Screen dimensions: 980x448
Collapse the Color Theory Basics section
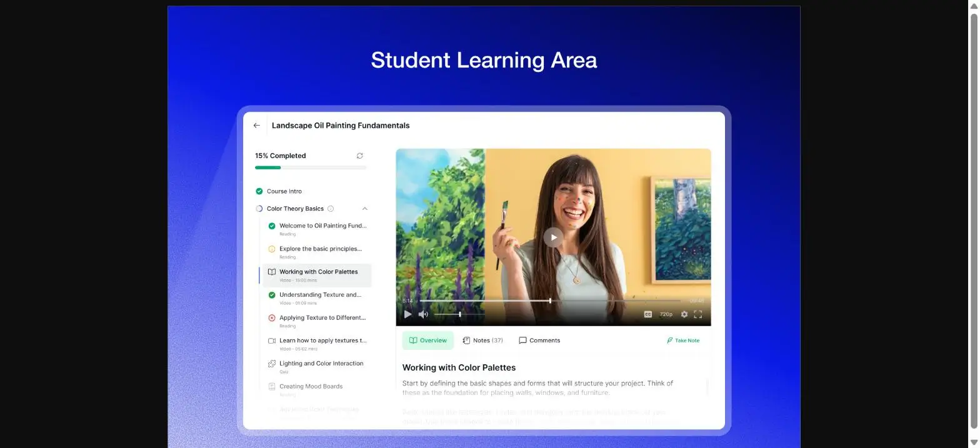tap(365, 209)
